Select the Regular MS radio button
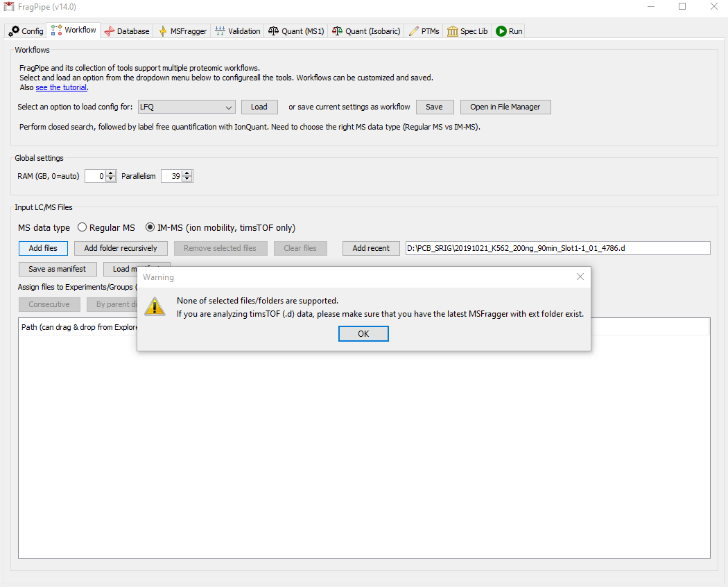The image size is (728, 587). (81, 227)
